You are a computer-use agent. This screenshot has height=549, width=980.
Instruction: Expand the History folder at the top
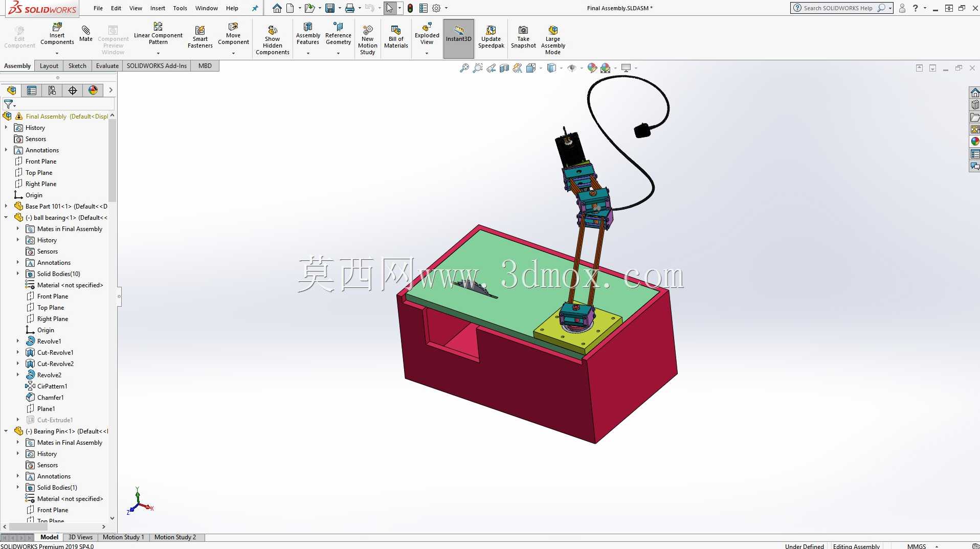(x=6, y=128)
